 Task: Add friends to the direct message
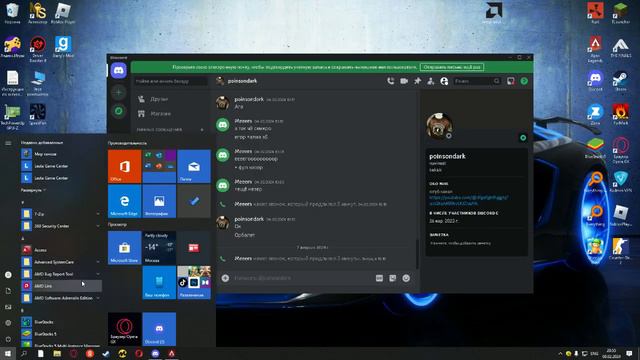[x=431, y=81]
